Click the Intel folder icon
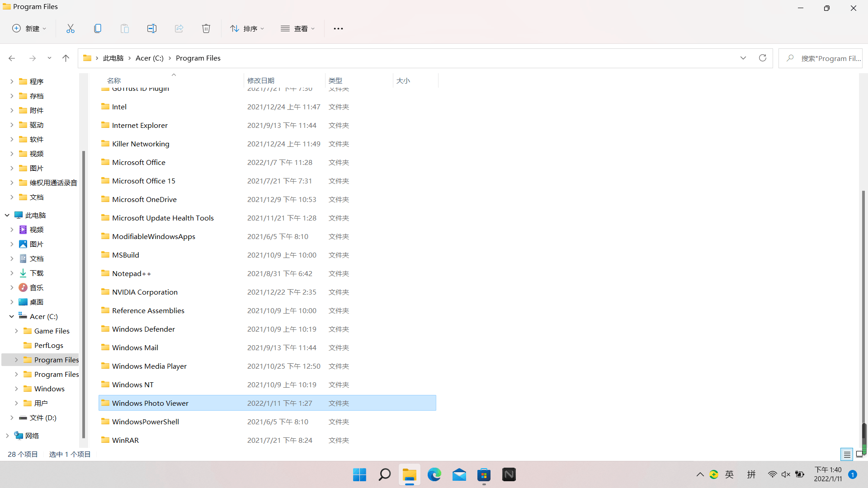The image size is (868, 488). pos(105,106)
